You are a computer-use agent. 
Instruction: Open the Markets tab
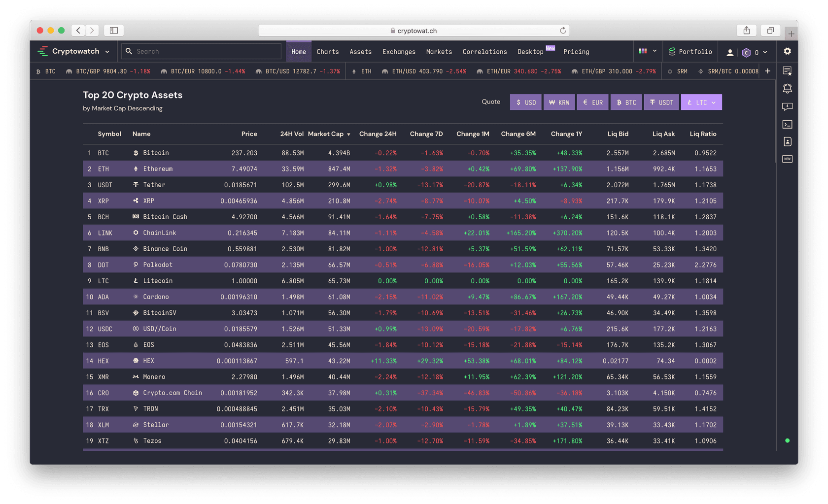point(439,52)
